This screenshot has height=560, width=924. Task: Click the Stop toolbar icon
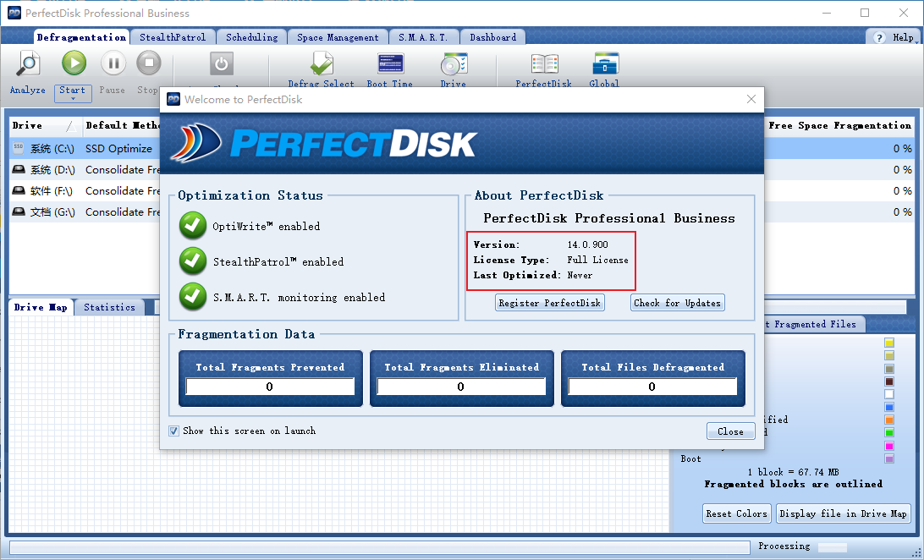(149, 63)
